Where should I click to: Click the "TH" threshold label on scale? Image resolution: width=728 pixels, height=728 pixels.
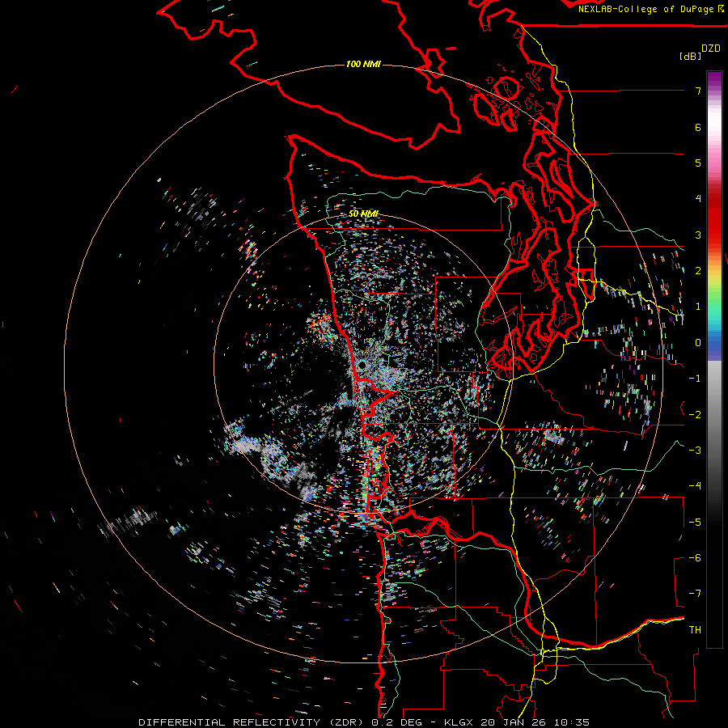click(x=695, y=629)
